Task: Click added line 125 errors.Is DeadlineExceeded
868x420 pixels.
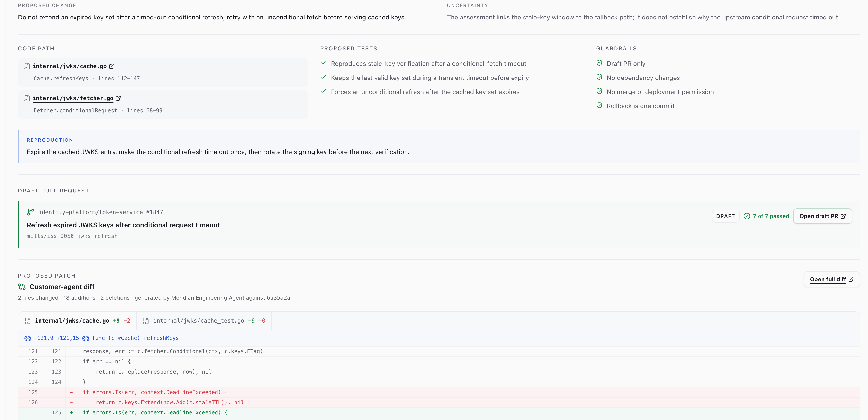Action: 439,413
